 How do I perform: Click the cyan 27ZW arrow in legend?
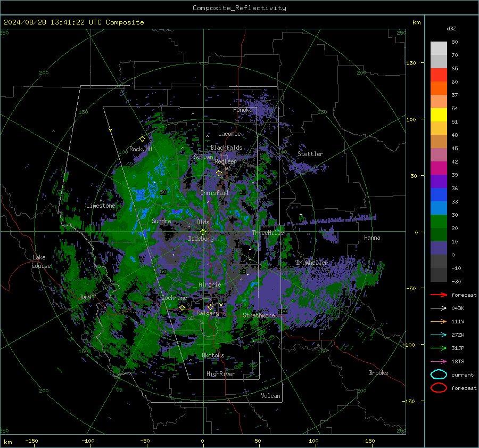point(439,335)
